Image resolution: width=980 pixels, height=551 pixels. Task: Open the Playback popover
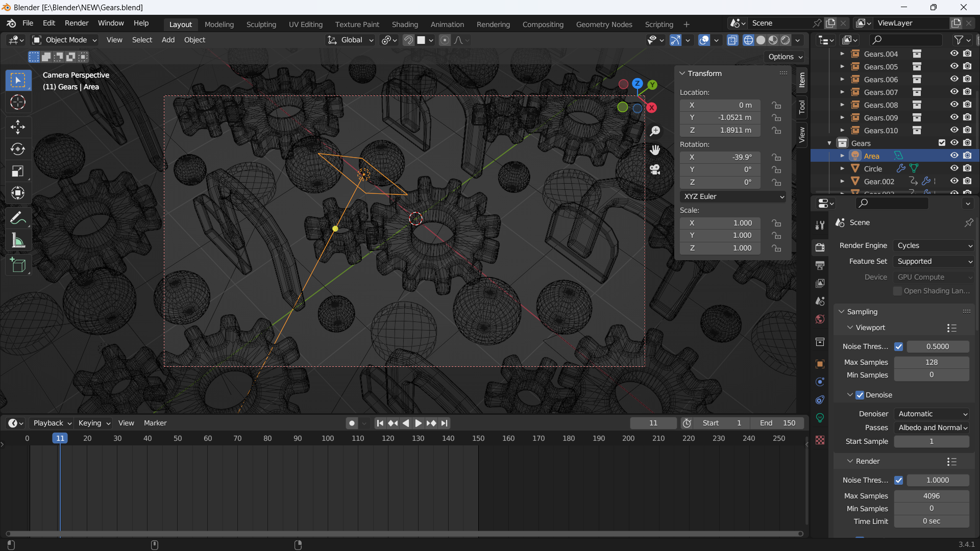[x=52, y=423]
